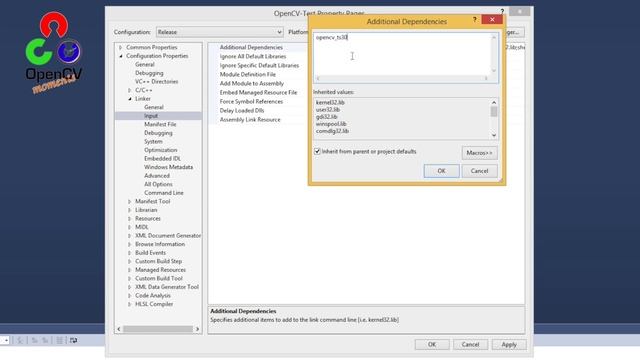The width and height of the screenshot is (640, 360).
Task: Expand the C/C++ node
Action: 130,90
